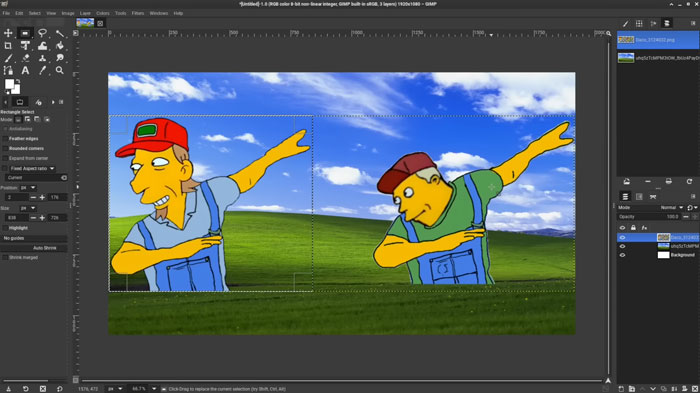This screenshot has width=700, height=393.
Task: Set selection mode to intersect
Action: click(x=46, y=120)
